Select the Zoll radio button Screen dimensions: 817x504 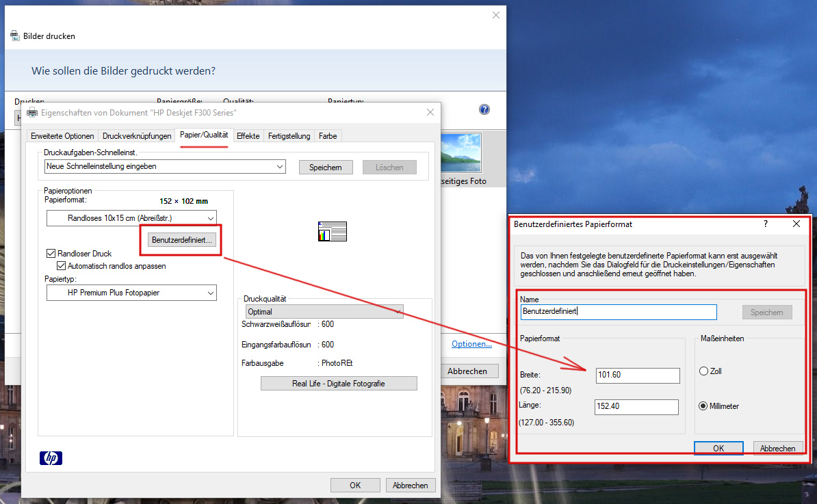704,371
